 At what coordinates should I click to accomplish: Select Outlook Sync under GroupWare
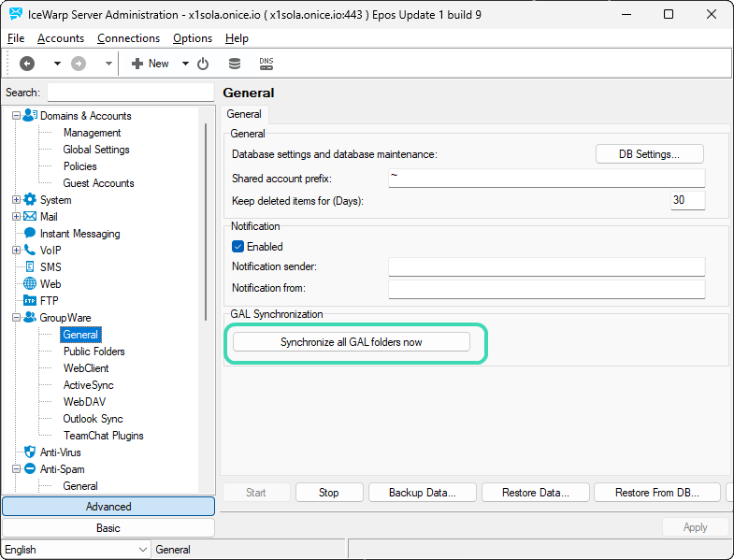(x=94, y=419)
